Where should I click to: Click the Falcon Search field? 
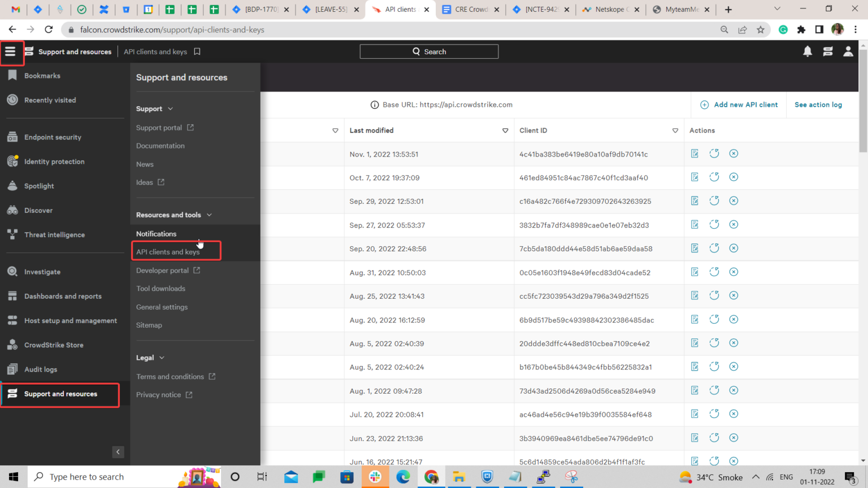point(429,51)
